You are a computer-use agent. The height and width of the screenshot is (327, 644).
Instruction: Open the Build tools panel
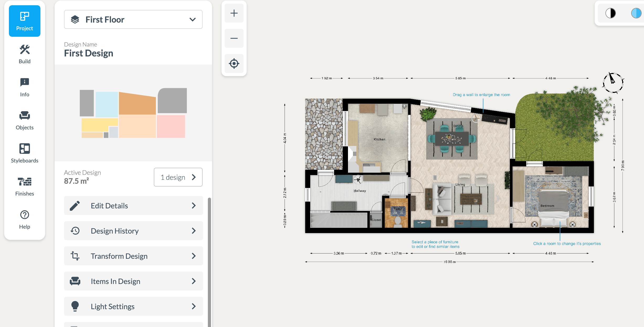pos(24,54)
